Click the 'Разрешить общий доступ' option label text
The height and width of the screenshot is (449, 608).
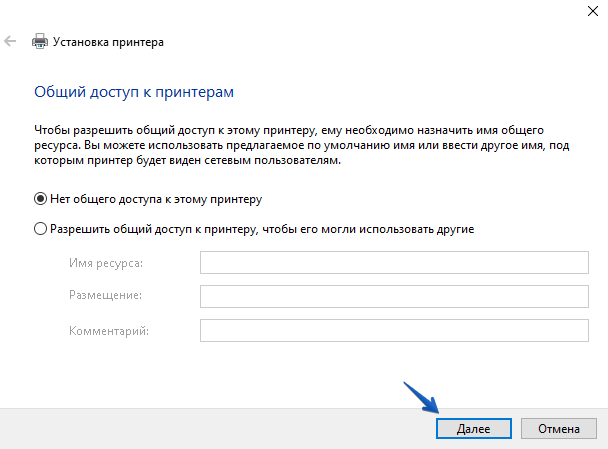tap(261, 229)
